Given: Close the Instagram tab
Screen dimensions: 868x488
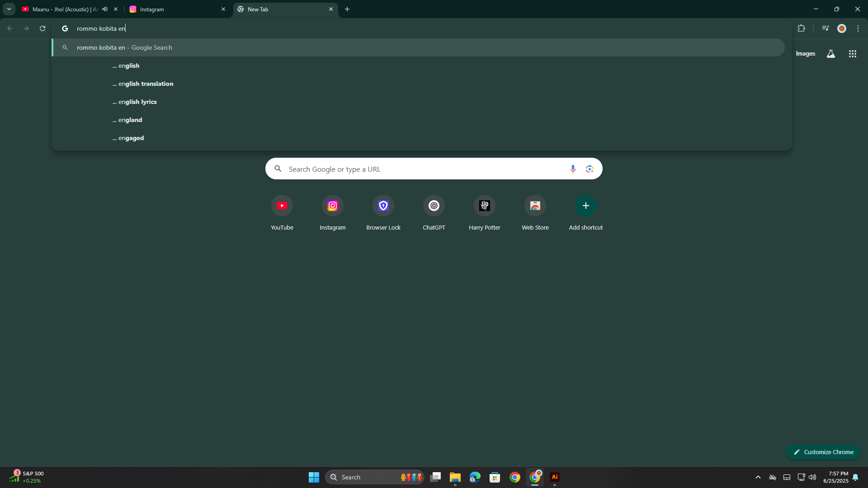Looking at the screenshot, I should pos(223,9).
